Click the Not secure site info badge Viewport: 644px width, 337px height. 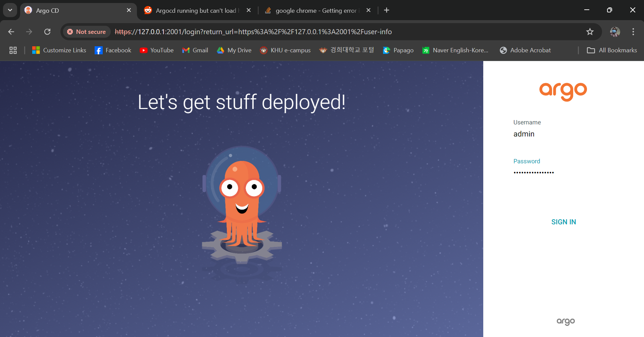87,32
